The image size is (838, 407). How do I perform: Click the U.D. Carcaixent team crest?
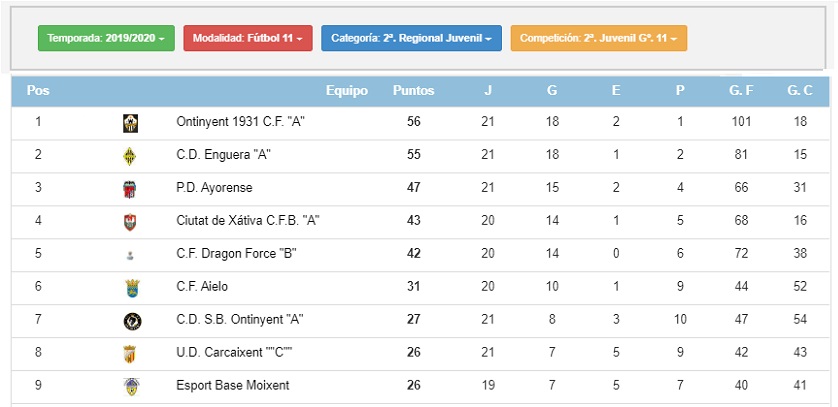[130, 354]
